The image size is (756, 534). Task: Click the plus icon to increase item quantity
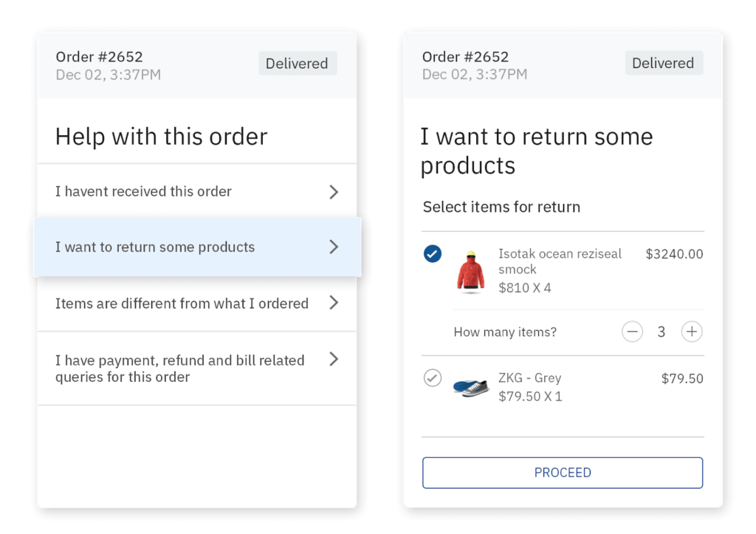point(692,332)
